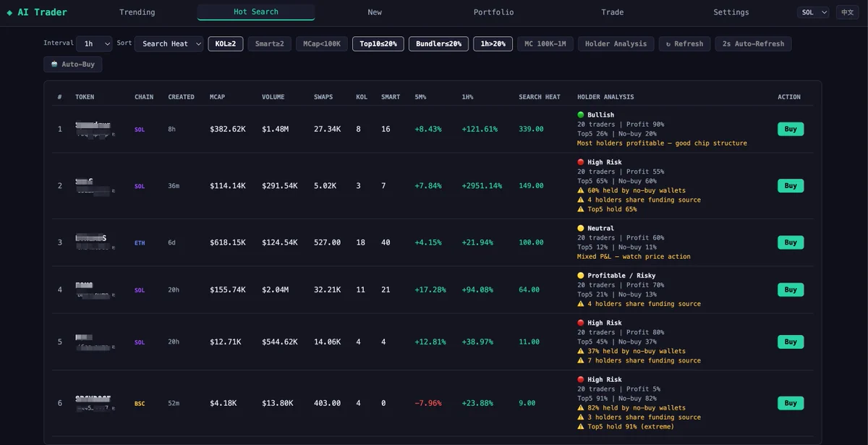Click the ETH chain label in row 3
868x445 pixels.
point(140,243)
